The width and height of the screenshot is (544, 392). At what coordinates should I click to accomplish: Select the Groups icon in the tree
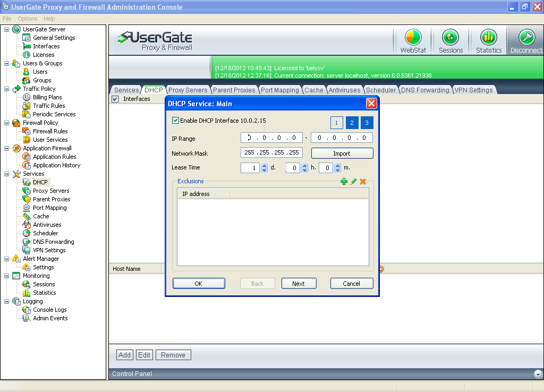[x=27, y=80]
